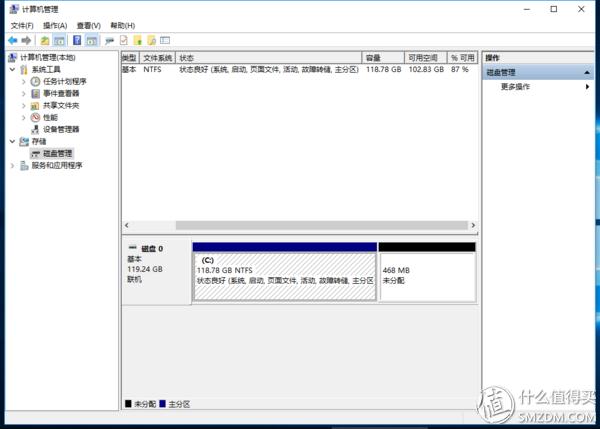600x429 pixels.
Task: Select the 性能 performance monitor icon
Action: coord(35,117)
